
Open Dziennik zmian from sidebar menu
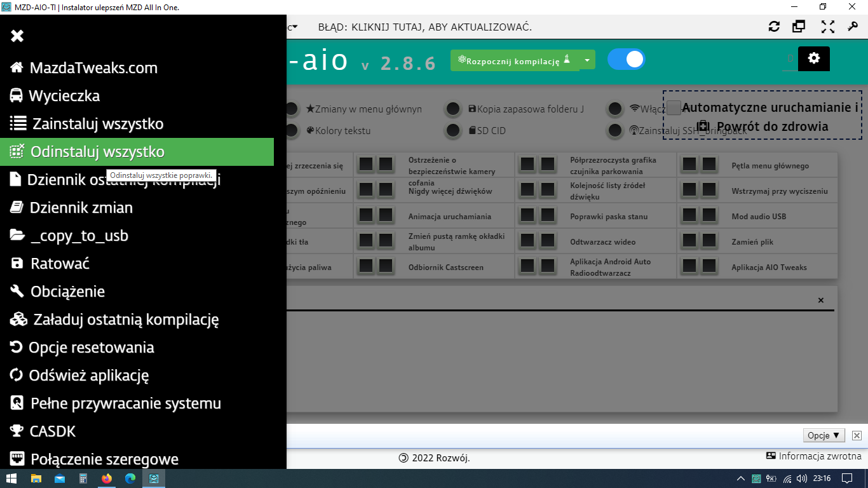[81, 208]
